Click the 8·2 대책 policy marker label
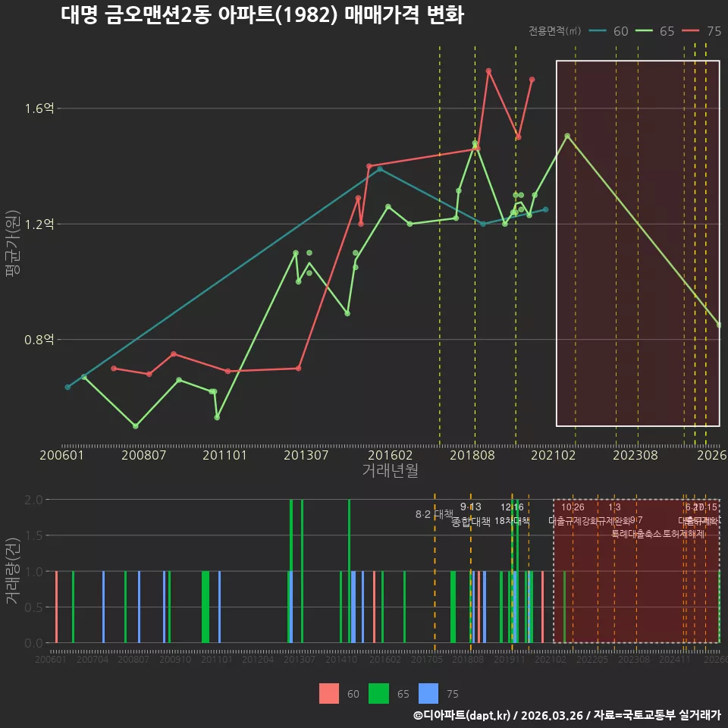The width and height of the screenshot is (728, 728). pyautogui.click(x=434, y=514)
